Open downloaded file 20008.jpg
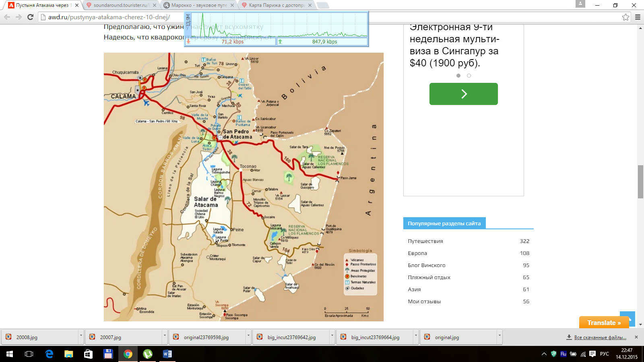This screenshot has width=644, height=362. point(40,337)
